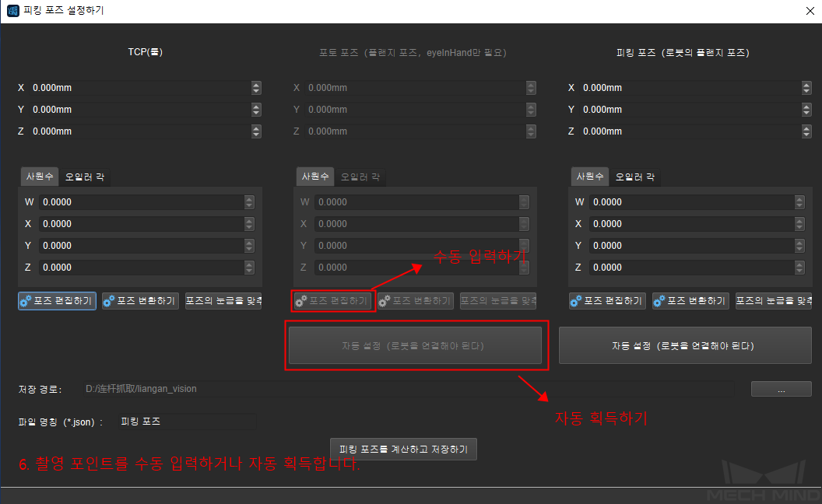Click the 파일 명칭 field containing 피킹 포즈
Image resolution: width=822 pixels, height=504 pixels.
point(187,422)
